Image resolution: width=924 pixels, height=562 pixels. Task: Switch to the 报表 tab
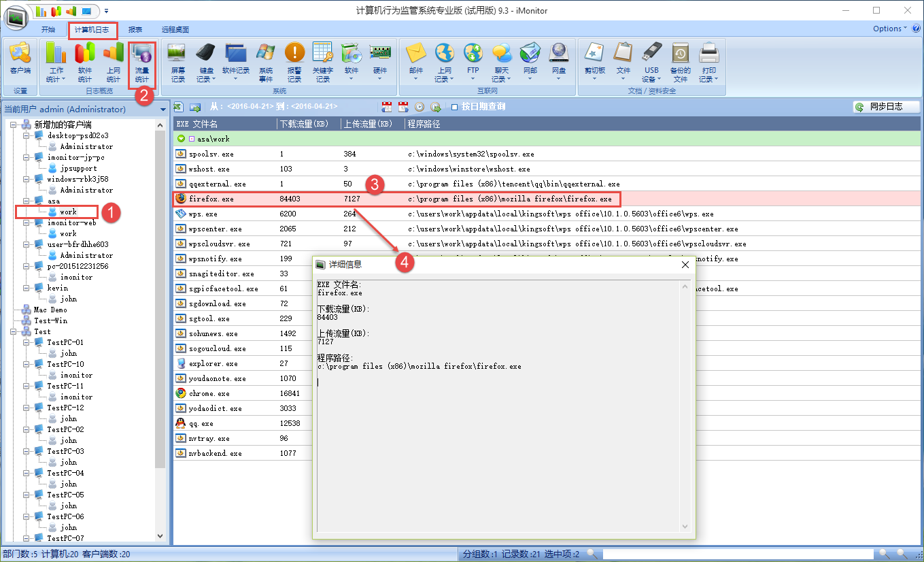135,30
